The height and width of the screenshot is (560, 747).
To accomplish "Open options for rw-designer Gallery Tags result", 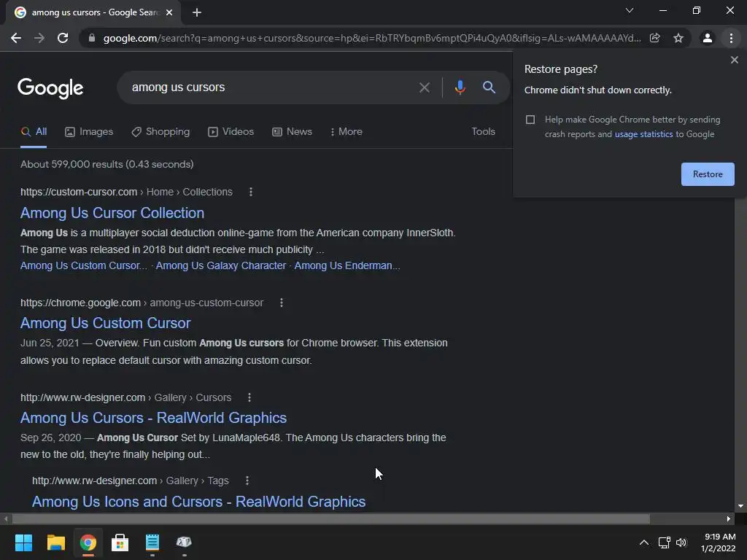I will 247,481.
